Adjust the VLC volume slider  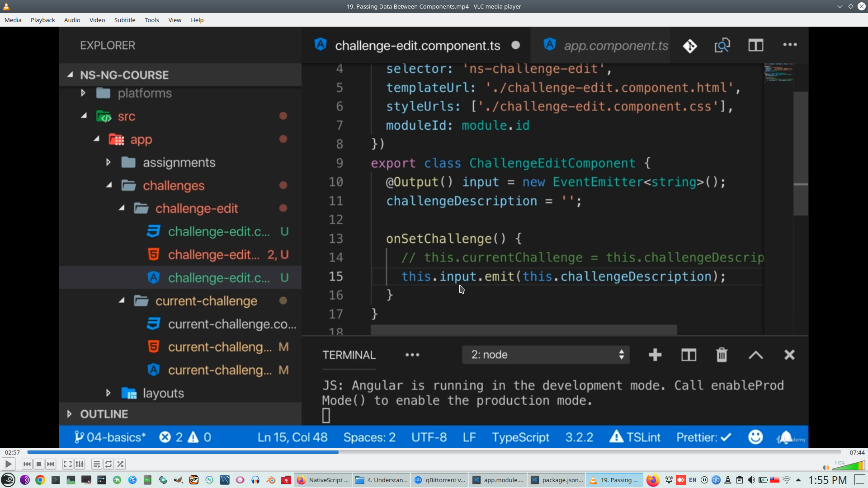pos(848,466)
